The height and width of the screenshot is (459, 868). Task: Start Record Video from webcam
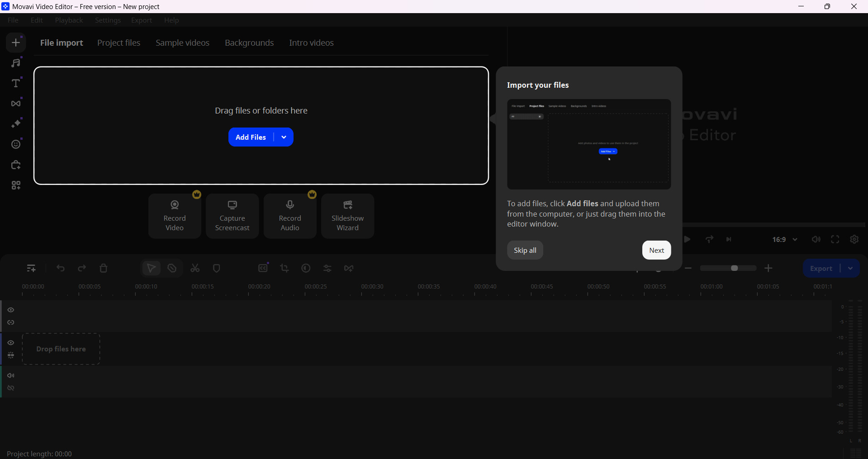(x=175, y=216)
